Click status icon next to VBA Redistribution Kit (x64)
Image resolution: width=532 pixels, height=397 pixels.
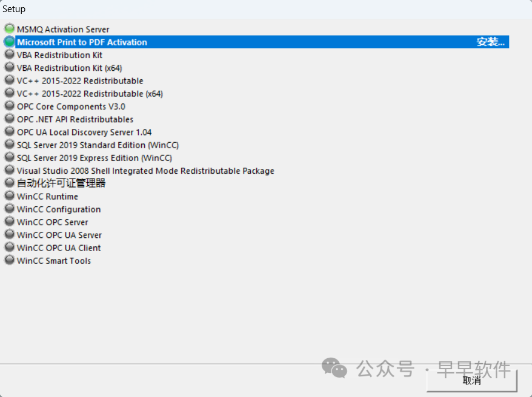tap(9, 68)
